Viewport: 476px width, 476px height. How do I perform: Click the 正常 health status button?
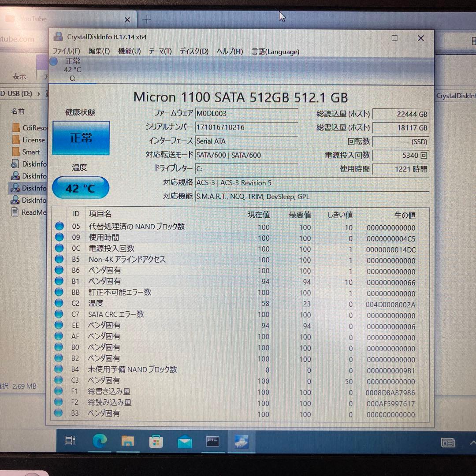[x=81, y=138]
